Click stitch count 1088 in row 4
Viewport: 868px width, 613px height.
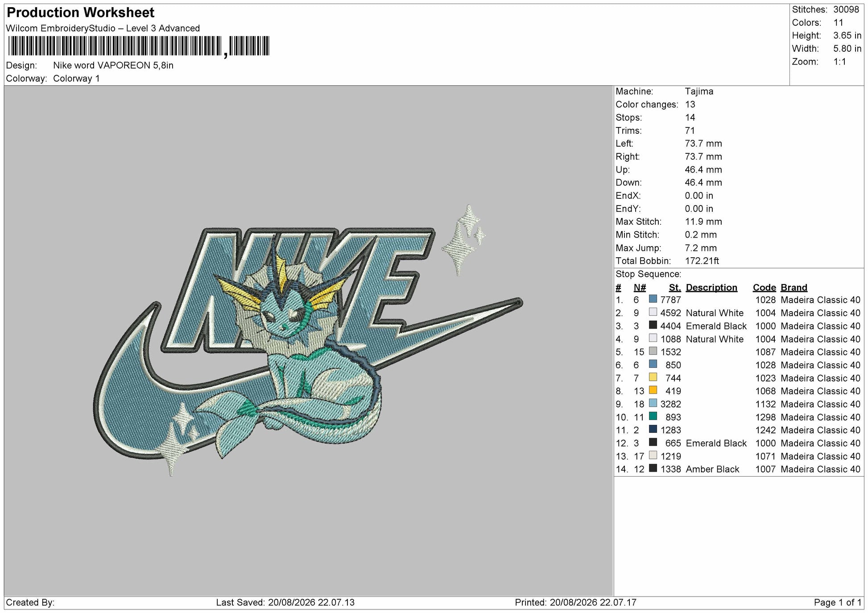coord(671,339)
